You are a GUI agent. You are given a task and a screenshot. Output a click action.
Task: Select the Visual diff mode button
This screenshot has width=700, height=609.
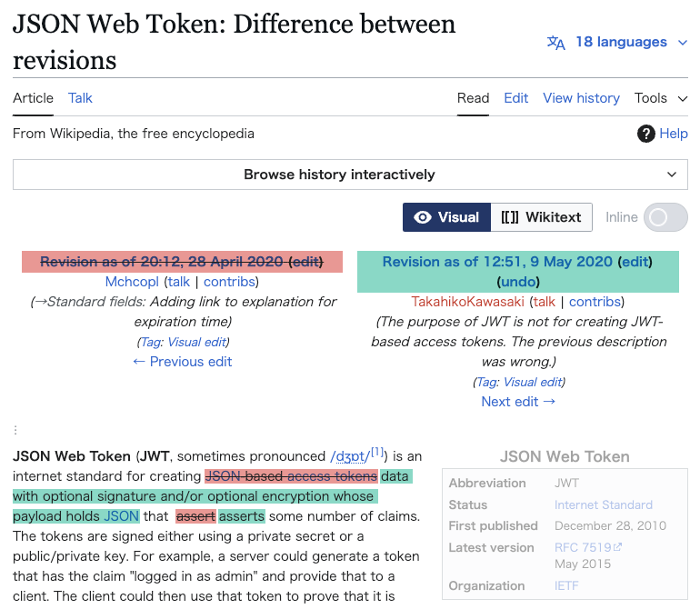click(446, 217)
